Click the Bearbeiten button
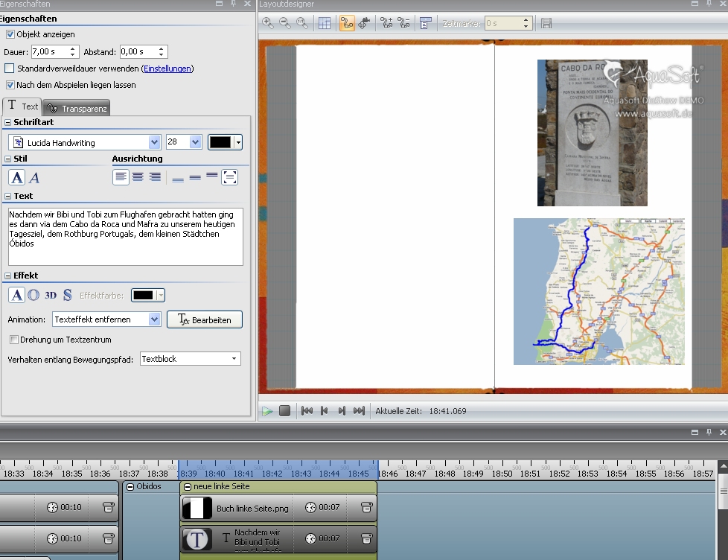Image resolution: width=728 pixels, height=560 pixels. (205, 319)
